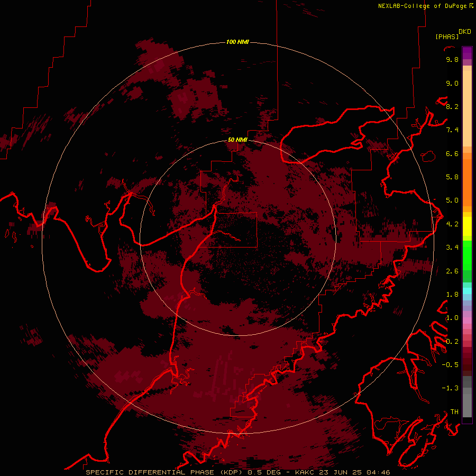Click the 9.8 value on color scale
Screen dimensions: 476x476
(x=452, y=60)
